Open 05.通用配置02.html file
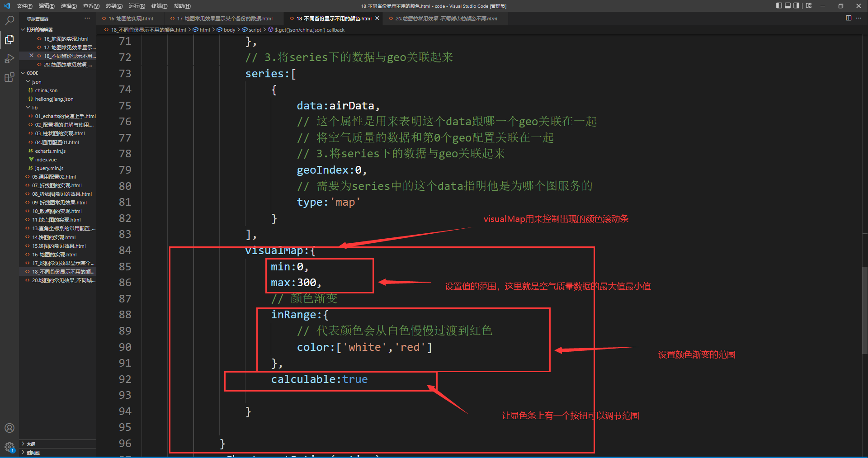The image size is (868, 458). click(x=54, y=177)
